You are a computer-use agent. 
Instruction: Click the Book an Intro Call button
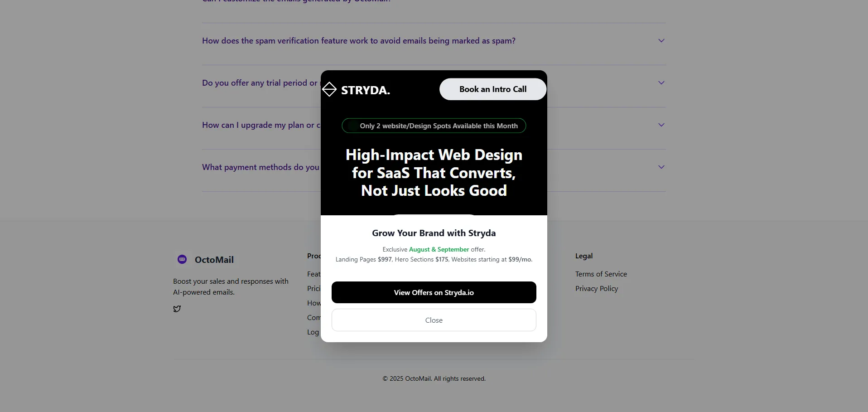(492, 89)
